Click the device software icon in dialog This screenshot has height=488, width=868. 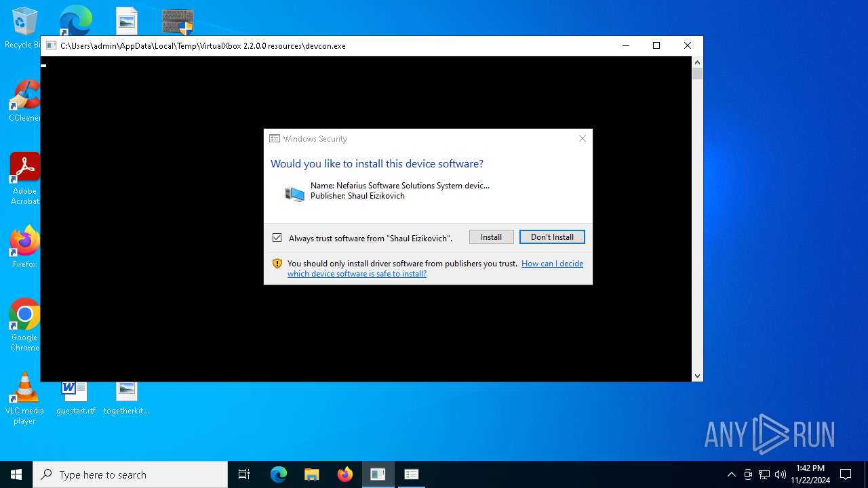tap(294, 194)
